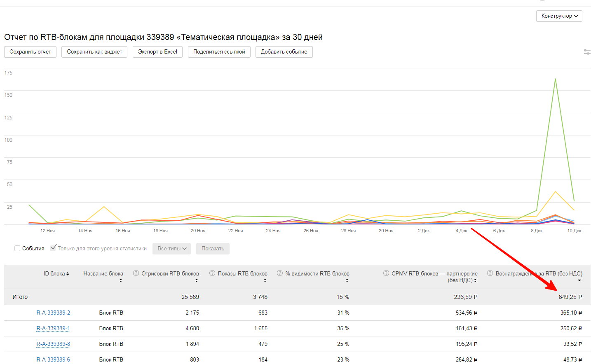Select the CPMV value 264,82 ₽
This screenshot has width=591, height=364.
coord(467,359)
